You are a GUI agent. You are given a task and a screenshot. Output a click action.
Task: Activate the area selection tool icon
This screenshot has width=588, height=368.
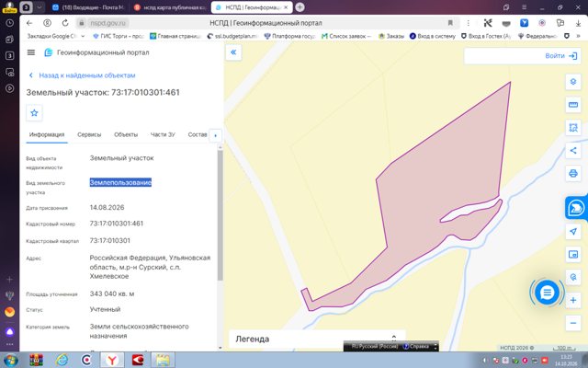[573, 128]
